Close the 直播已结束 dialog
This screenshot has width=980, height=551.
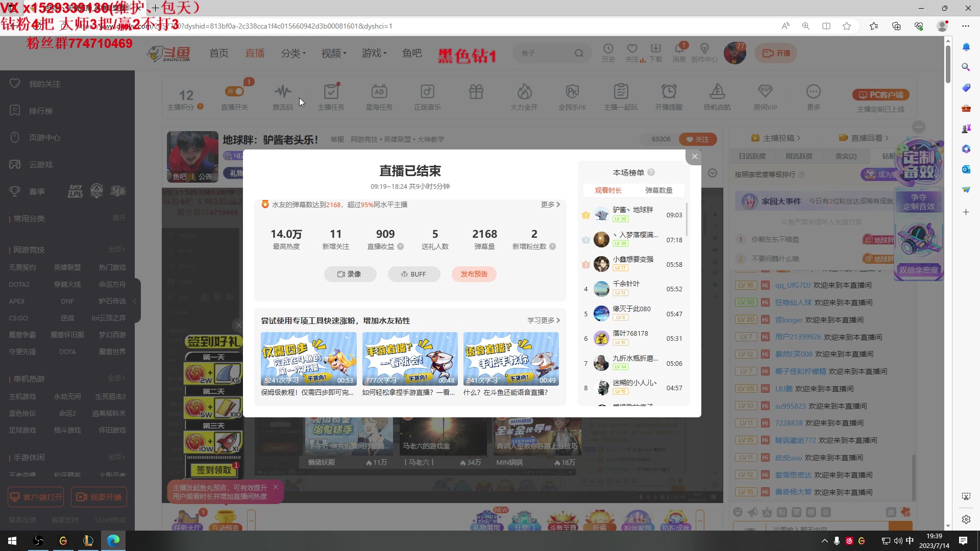point(694,157)
